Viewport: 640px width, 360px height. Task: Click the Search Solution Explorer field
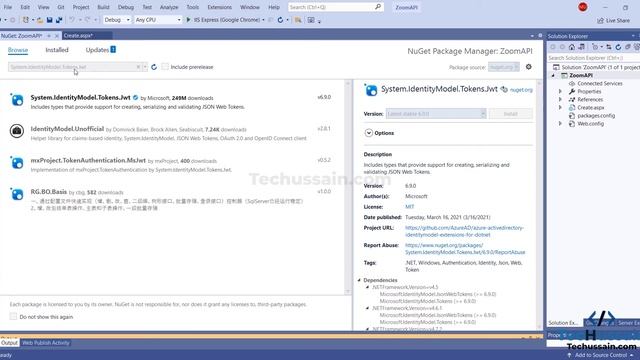[x=593, y=58]
